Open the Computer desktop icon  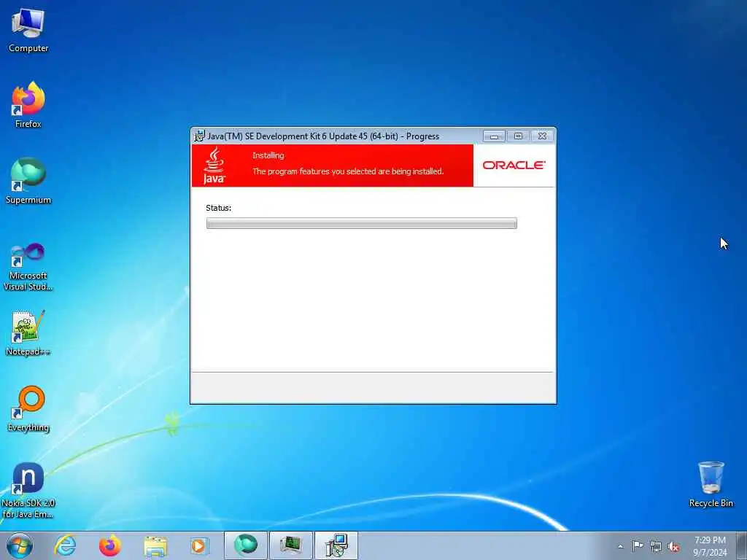[28, 31]
